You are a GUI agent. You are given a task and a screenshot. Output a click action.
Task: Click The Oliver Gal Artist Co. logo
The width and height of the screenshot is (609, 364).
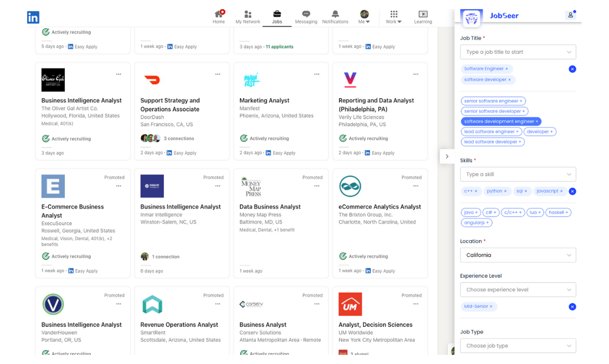coord(53,80)
